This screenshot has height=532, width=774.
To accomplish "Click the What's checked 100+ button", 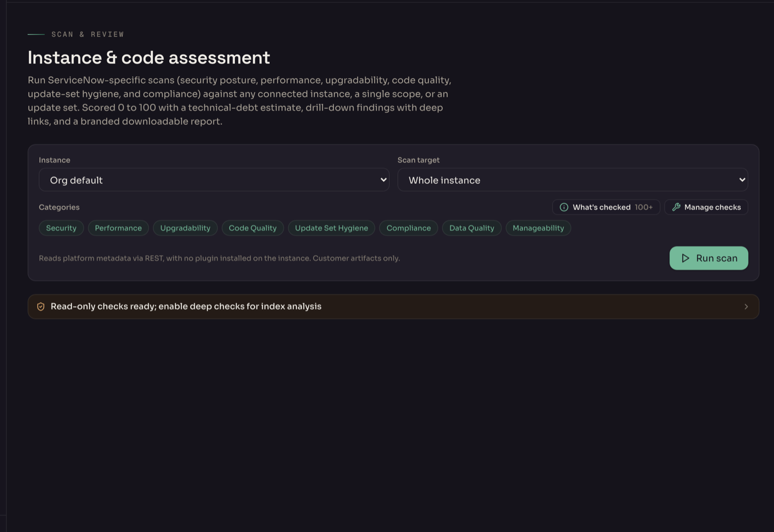I will point(606,207).
